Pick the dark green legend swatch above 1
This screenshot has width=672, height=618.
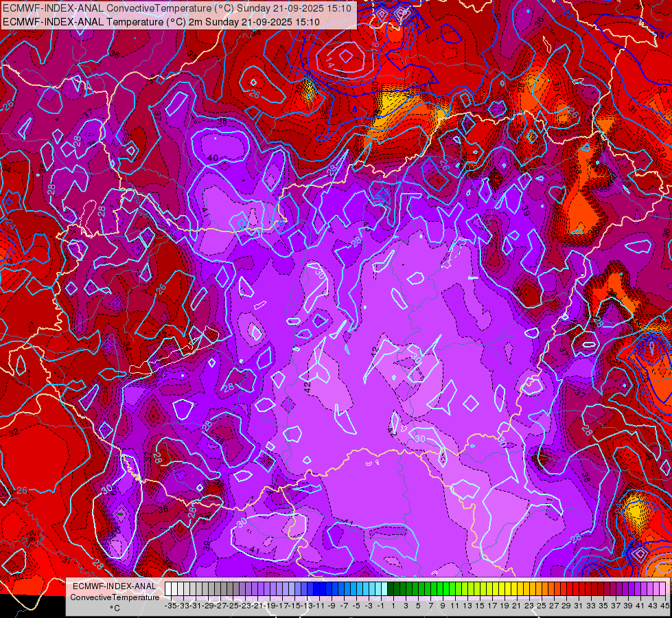click(391, 589)
